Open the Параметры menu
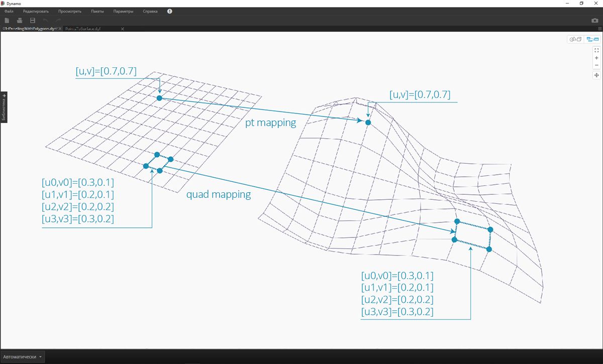The image size is (603, 364). (124, 11)
